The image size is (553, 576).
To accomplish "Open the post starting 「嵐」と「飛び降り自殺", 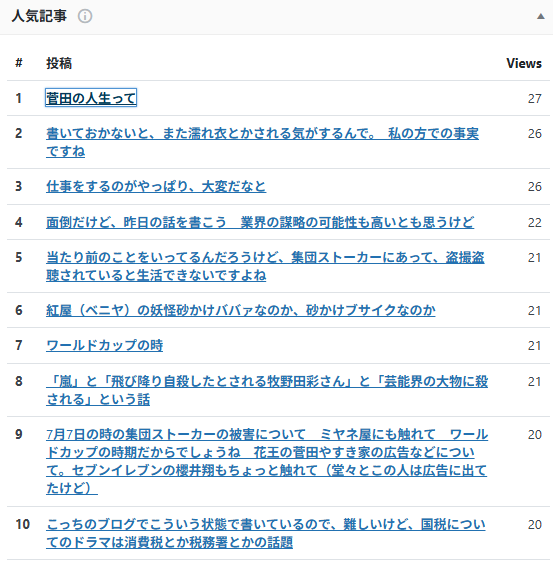I will [x=267, y=390].
